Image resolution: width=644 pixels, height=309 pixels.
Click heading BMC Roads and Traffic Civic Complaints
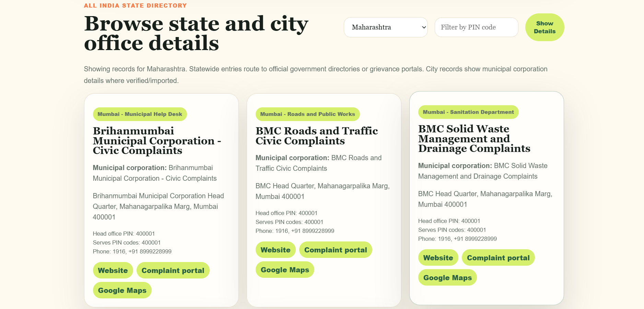(x=317, y=136)
